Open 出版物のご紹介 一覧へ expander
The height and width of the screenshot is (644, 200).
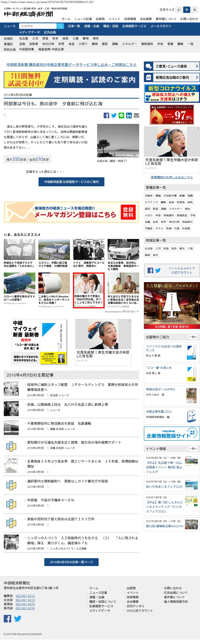[193, 337]
